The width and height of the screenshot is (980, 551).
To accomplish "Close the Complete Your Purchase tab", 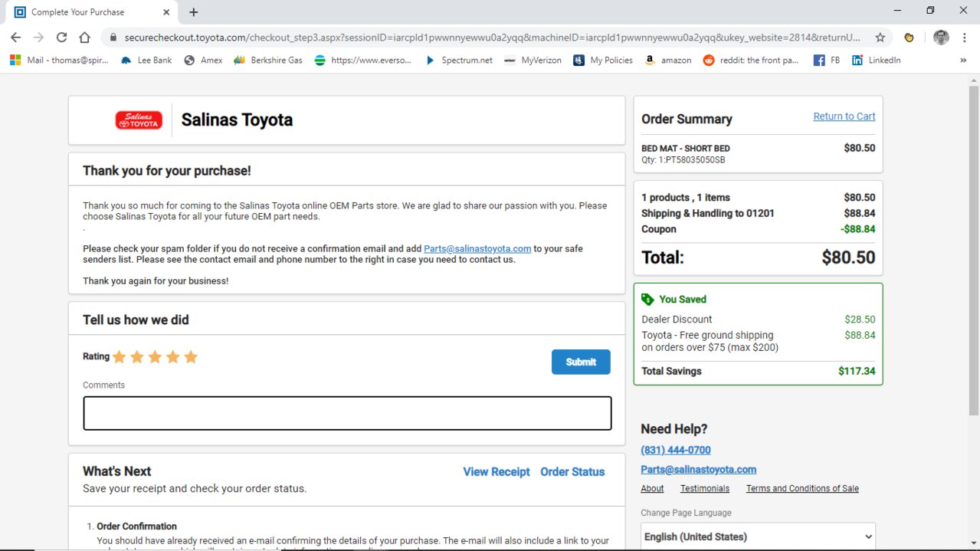I will click(166, 12).
